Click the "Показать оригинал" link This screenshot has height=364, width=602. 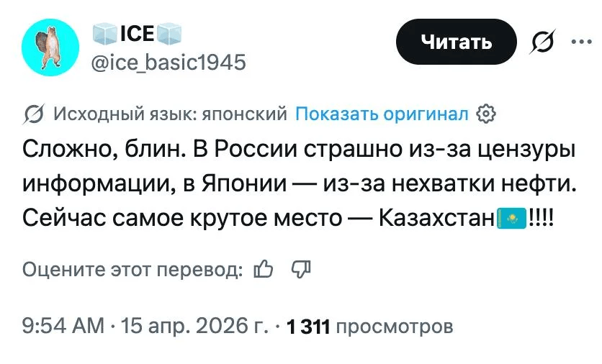[382, 114]
